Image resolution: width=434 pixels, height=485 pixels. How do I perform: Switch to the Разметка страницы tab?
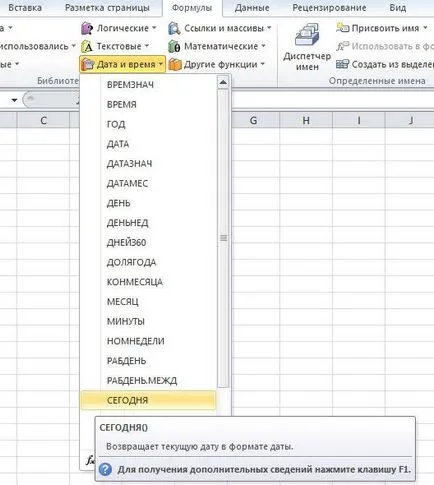pos(107,8)
